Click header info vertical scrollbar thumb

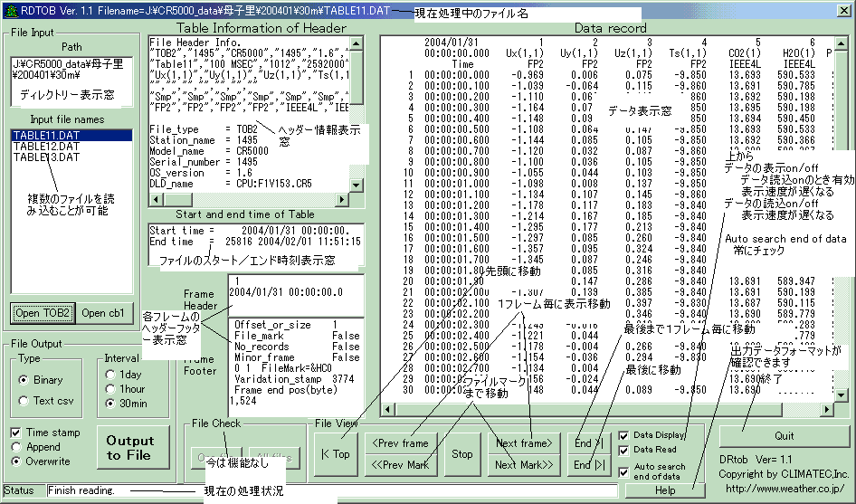point(356,76)
